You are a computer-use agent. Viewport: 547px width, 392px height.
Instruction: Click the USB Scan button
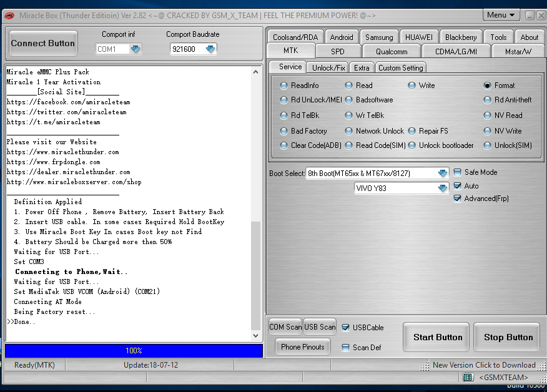tap(320, 327)
